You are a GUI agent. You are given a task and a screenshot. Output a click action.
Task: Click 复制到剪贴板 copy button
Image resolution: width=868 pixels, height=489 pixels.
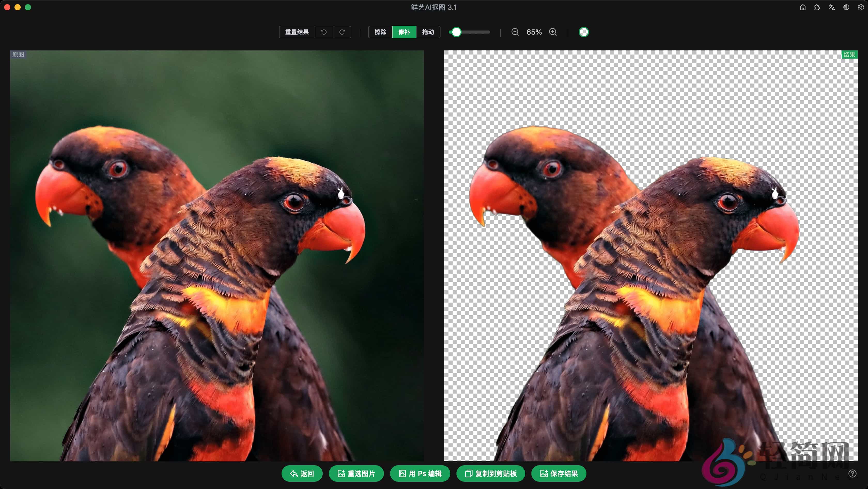(491, 473)
